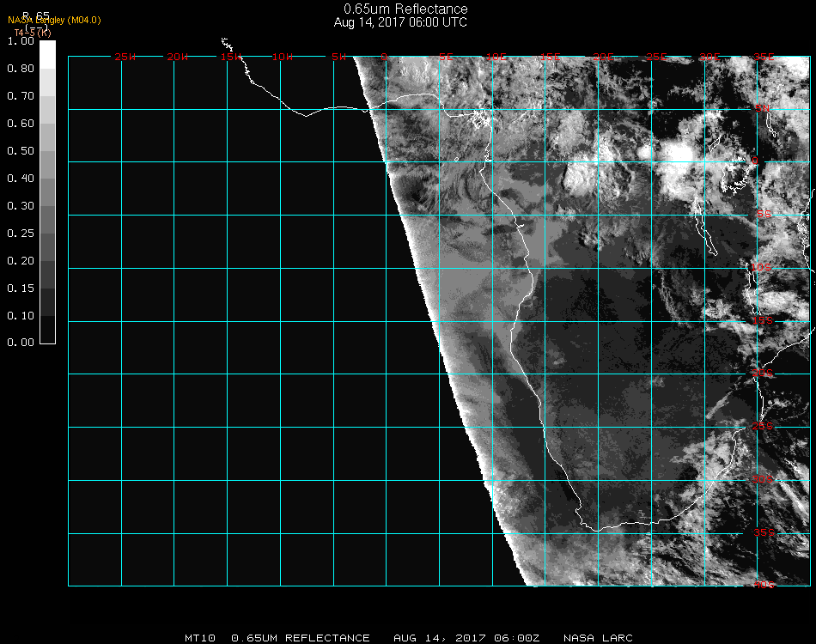The image size is (816, 644).
Task: Click the 5W longitude label
Action: tap(338, 57)
